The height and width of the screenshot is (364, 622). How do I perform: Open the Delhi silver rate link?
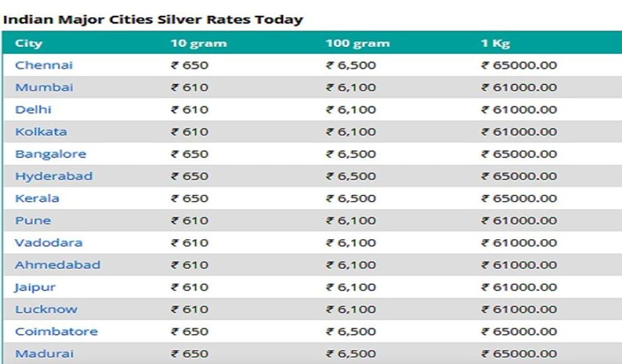33,110
